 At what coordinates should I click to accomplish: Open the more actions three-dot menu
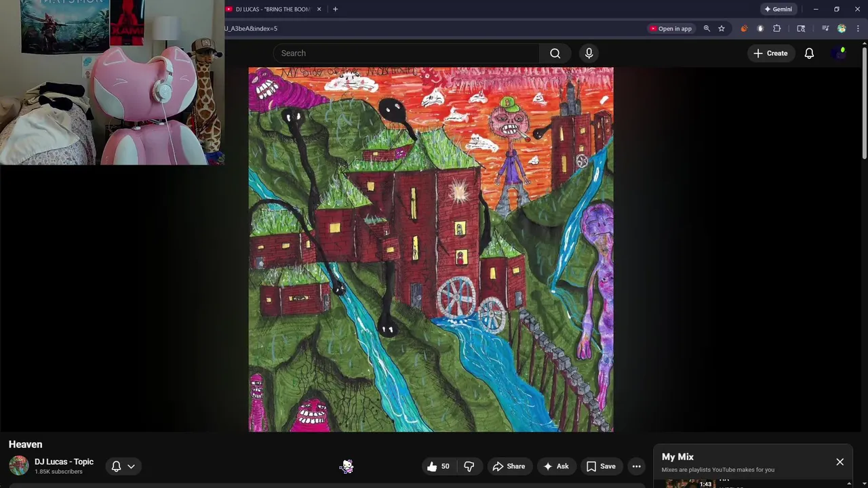click(636, 466)
